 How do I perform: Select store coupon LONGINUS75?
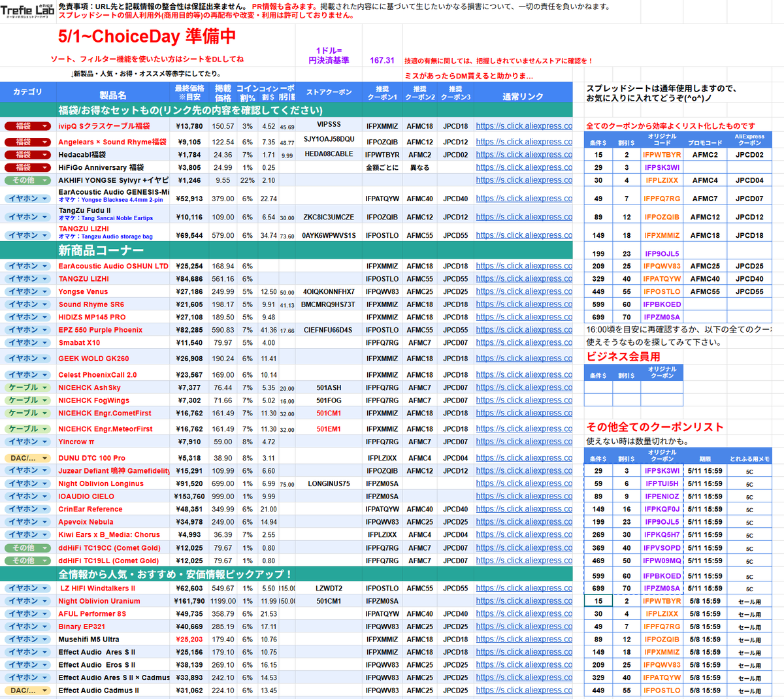(x=329, y=483)
